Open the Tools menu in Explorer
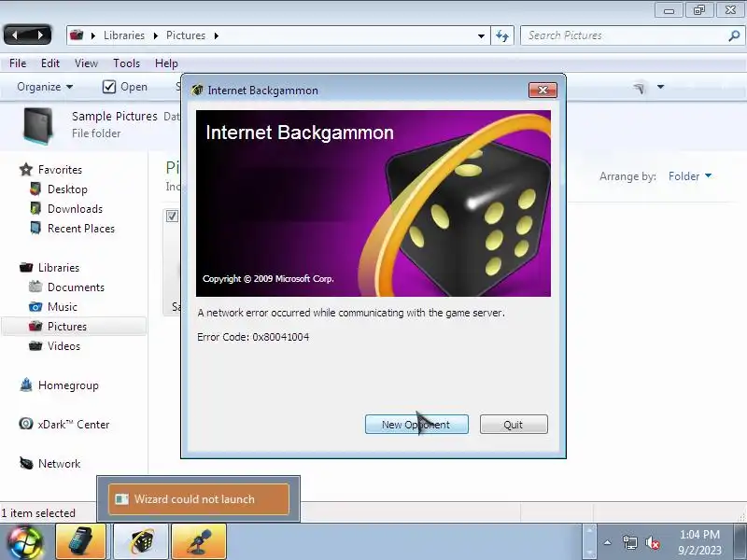Viewport: 747px width, 560px height. (126, 63)
